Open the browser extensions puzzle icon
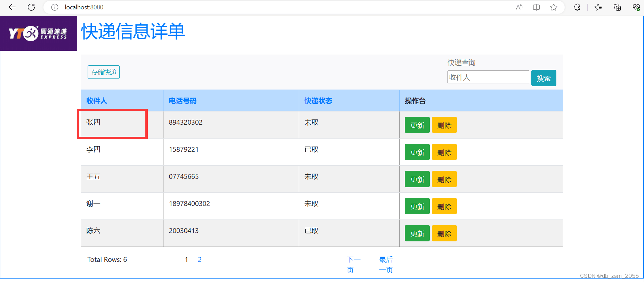Viewport: 644px width, 282px height. tap(577, 7)
